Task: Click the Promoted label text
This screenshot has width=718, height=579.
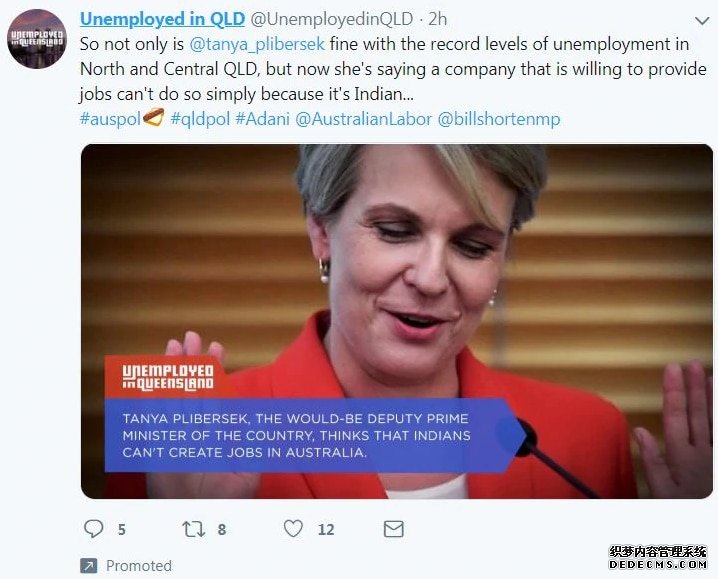Action: pyautogui.click(x=139, y=566)
